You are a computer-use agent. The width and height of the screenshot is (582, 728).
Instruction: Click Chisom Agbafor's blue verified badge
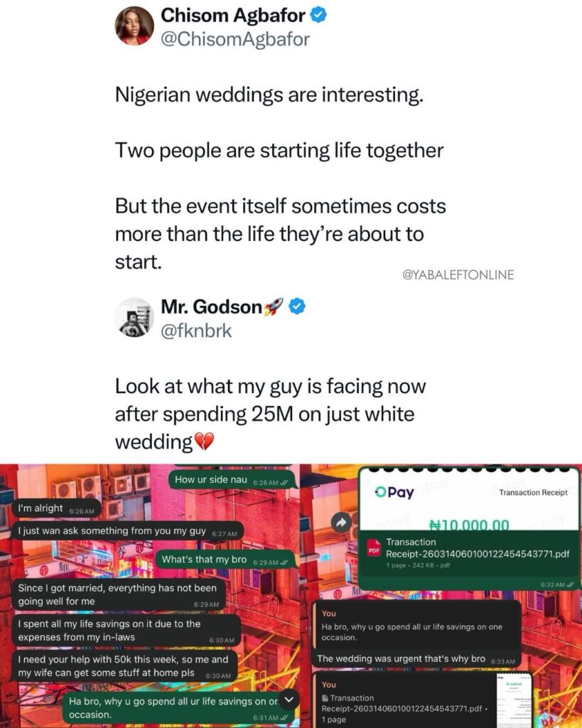318,16
